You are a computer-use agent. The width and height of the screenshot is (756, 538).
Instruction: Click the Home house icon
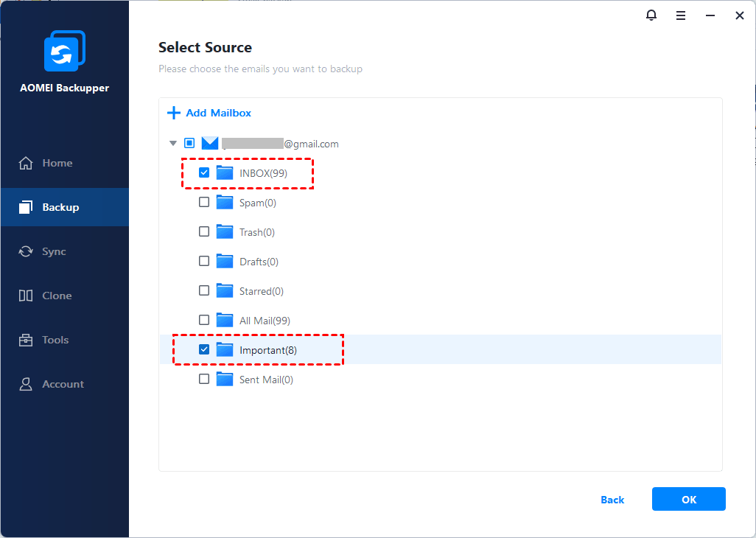click(26, 163)
